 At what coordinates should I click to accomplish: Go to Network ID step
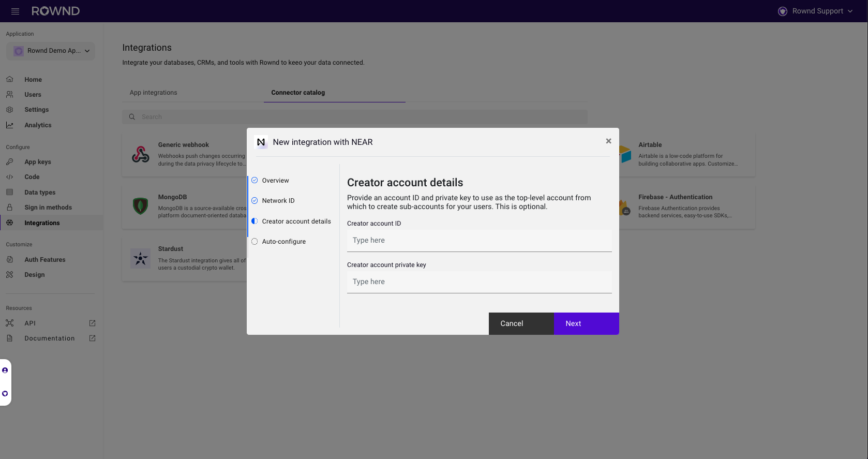(x=278, y=201)
